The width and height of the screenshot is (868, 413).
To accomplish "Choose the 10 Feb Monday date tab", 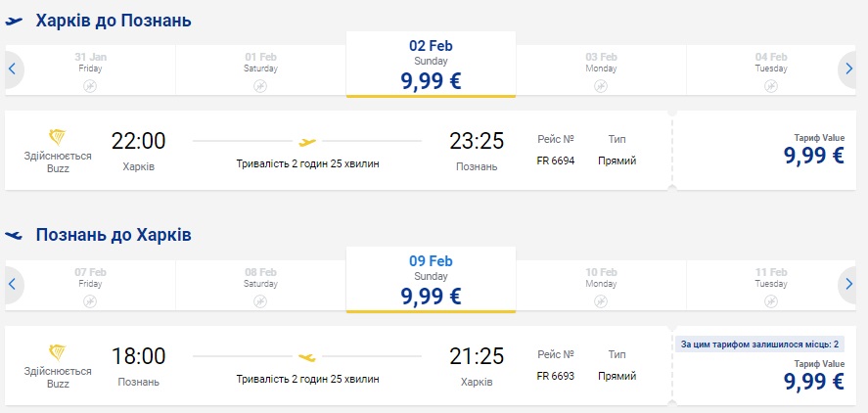I will tap(601, 284).
